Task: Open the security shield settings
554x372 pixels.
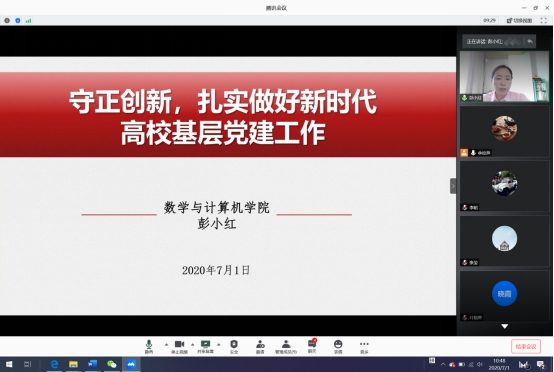Action: (x=234, y=347)
